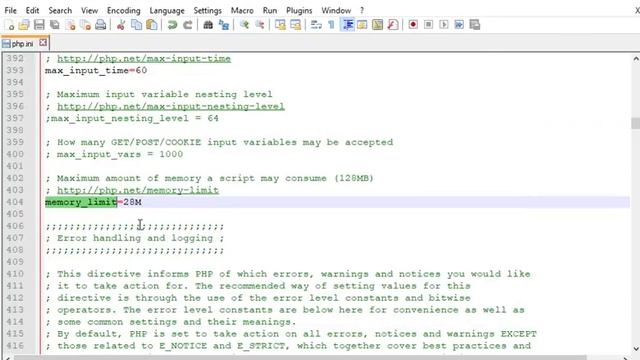
Task: Open Find with the binoculars icon
Action: point(208,25)
